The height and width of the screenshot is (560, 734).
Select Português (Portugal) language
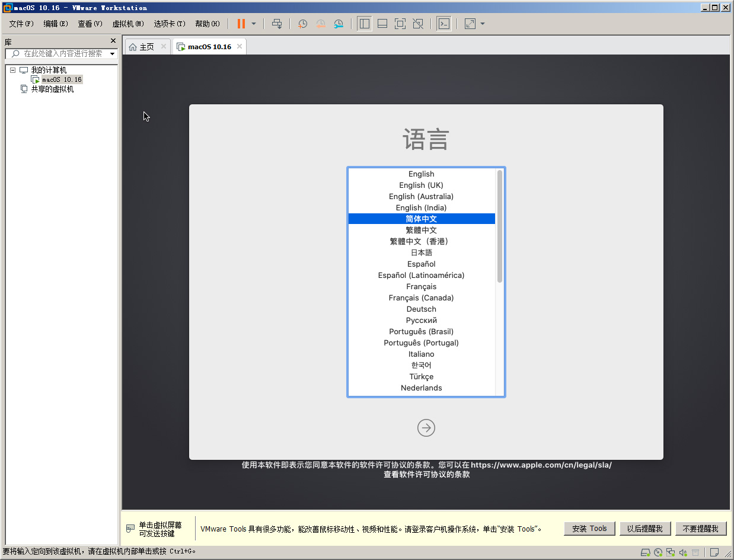click(x=422, y=343)
